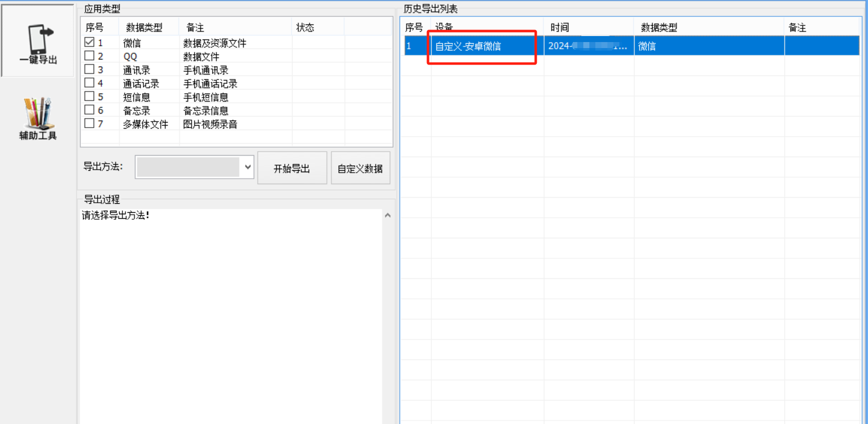
Task: Click the 设备 column header
Action: (444, 27)
